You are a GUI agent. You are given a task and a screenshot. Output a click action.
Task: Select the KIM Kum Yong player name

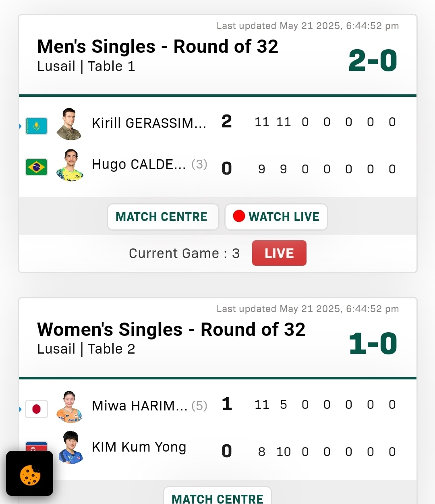pyautogui.click(x=139, y=447)
